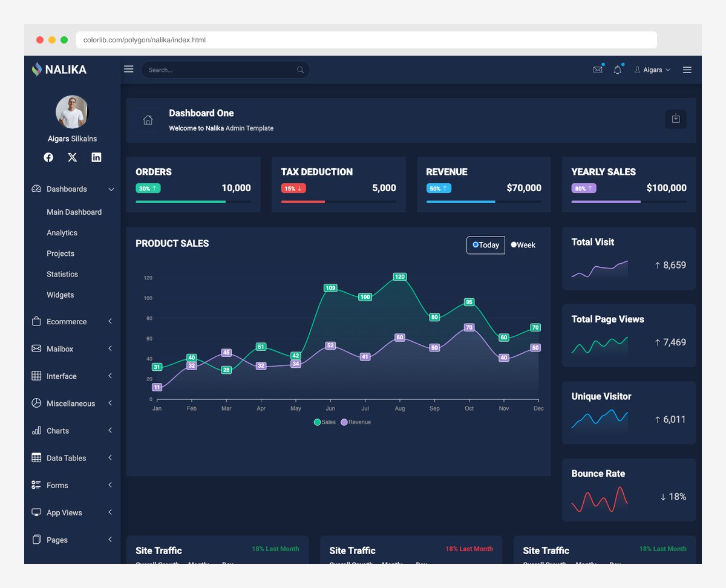Viewport: 726px width, 588px height.
Task: Open the App Views sidebar icon
Action: (x=35, y=512)
